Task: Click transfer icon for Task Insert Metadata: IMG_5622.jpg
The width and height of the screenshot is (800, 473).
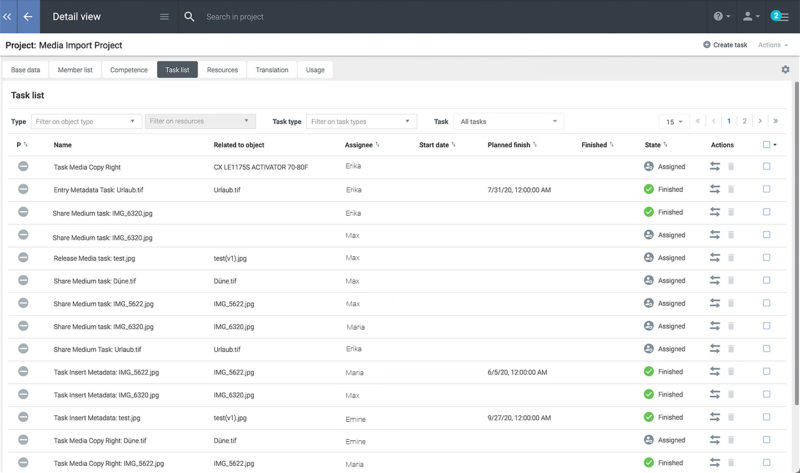Action: (x=715, y=371)
